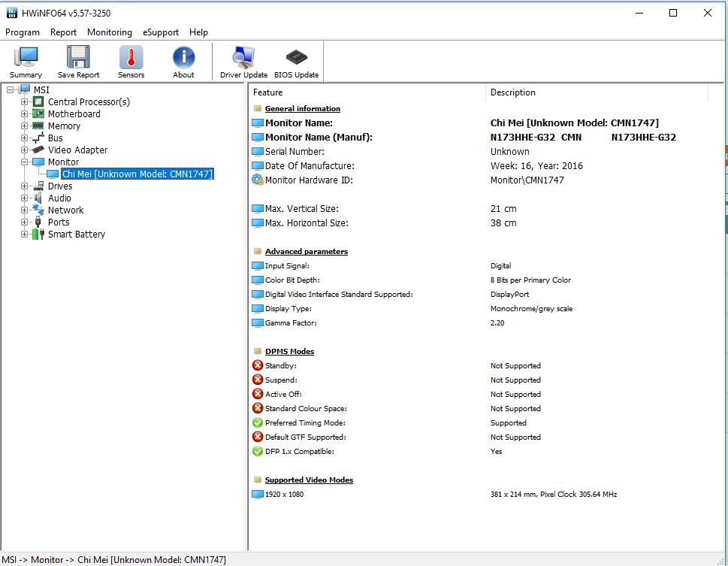The width and height of the screenshot is (728, 566).
Task: Select the Chi Mei CMN1747 monitor item
Action: click(x=137, y=174)
